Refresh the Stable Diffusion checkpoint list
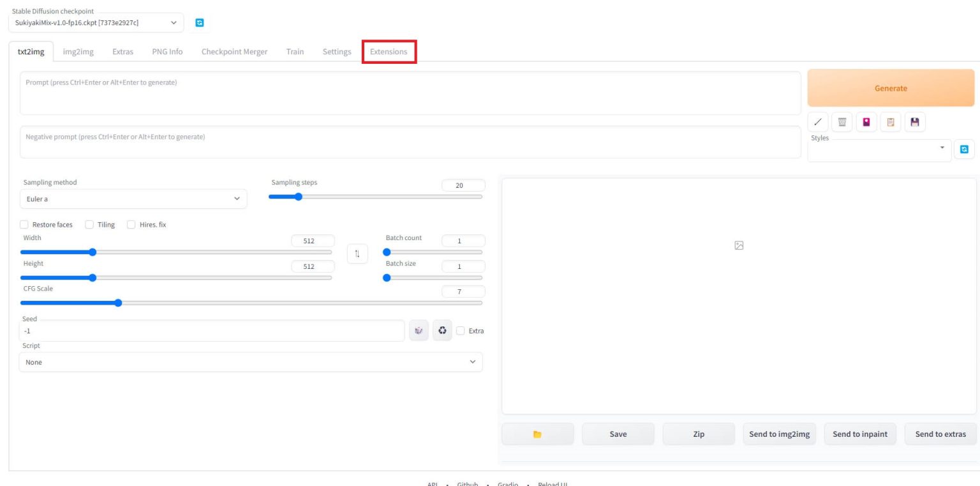Viewport: 980px width, 486px height. (x=200, y=23)
